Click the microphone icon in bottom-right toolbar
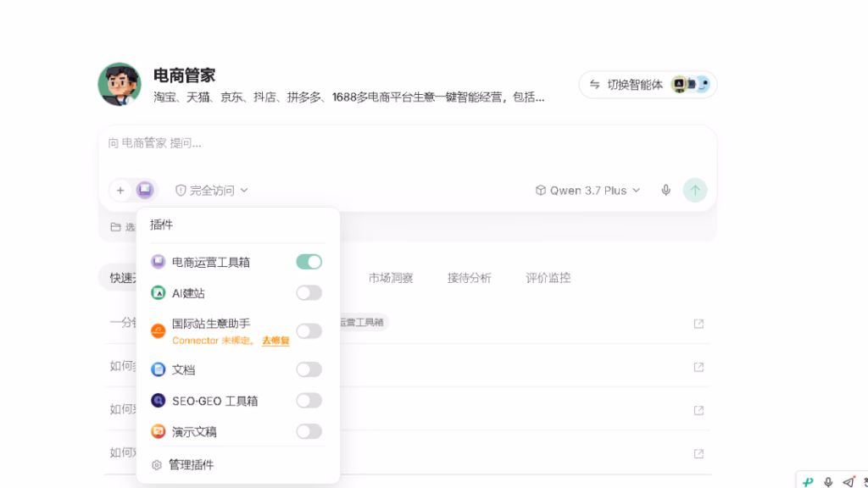 click(828, 482)
